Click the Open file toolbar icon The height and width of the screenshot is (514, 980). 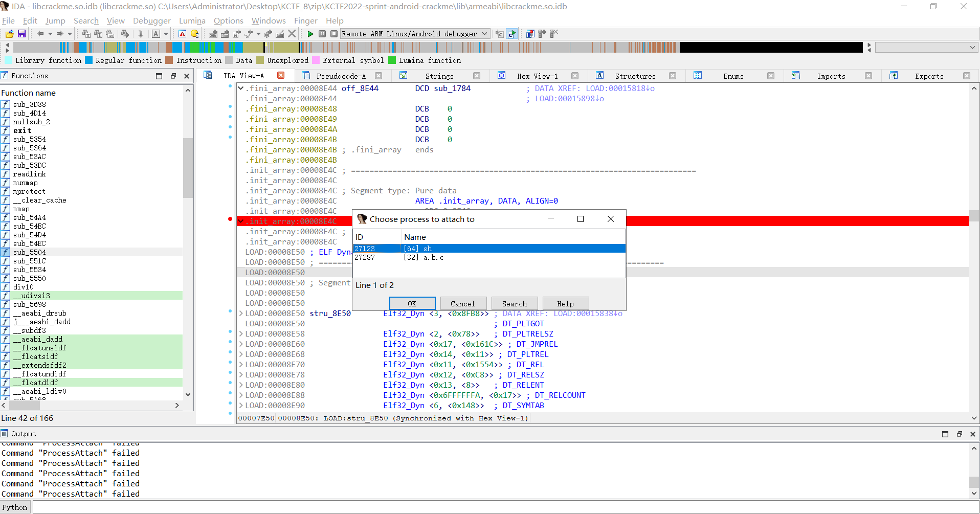coord(9,34)
